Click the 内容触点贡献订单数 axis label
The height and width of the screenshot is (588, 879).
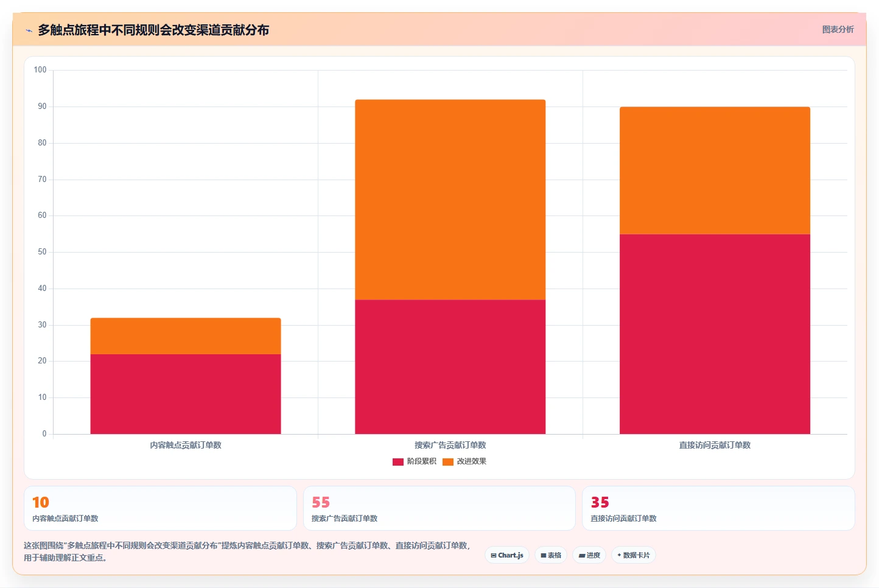click(186, 445)
